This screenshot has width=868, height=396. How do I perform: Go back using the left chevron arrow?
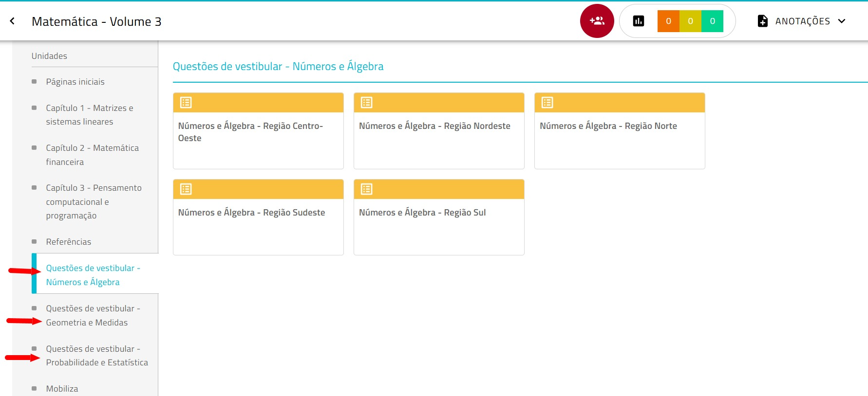(x=12, y=21)
